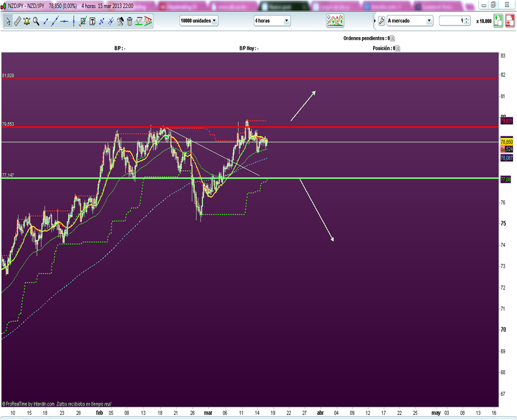Open the order settings wrench icon

coord(381,21)
